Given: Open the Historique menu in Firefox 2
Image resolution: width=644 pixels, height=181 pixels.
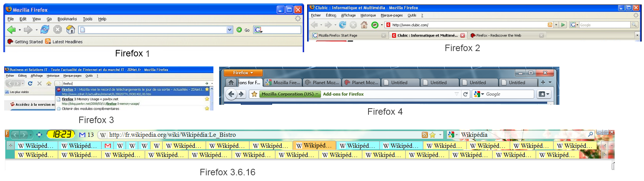Looking at the screenshot, I should (x=368, y=15).
